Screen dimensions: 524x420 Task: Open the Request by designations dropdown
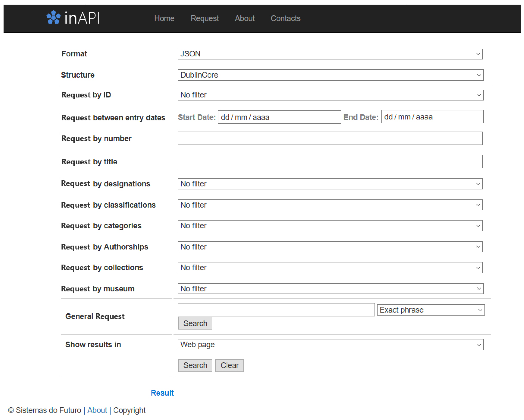tap(330, 184)
